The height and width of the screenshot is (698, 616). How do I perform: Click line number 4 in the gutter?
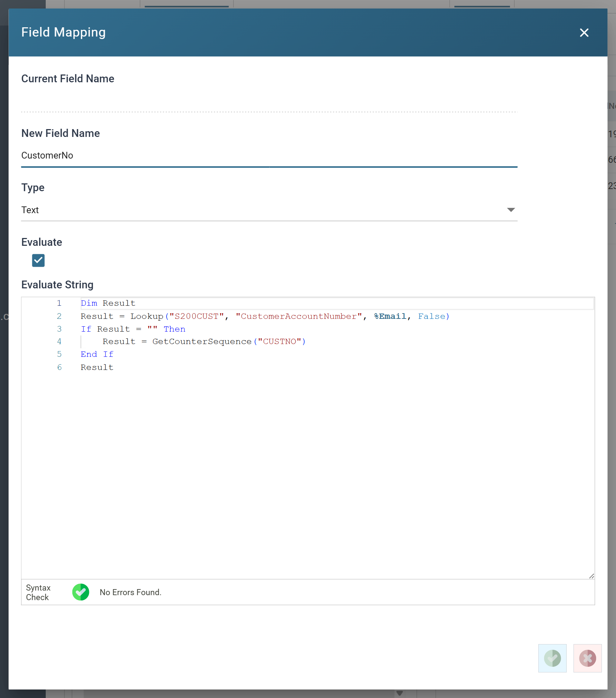click(59, 342)
